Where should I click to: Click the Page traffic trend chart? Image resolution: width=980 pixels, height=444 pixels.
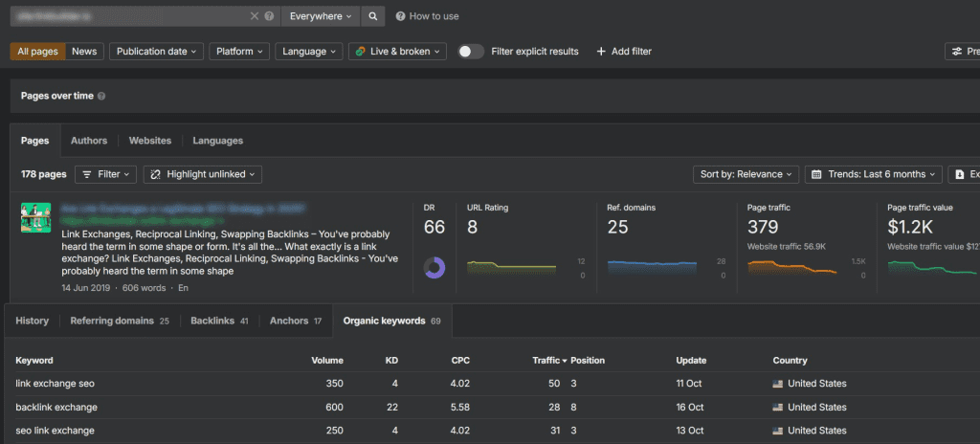click(x=791, y=267)
